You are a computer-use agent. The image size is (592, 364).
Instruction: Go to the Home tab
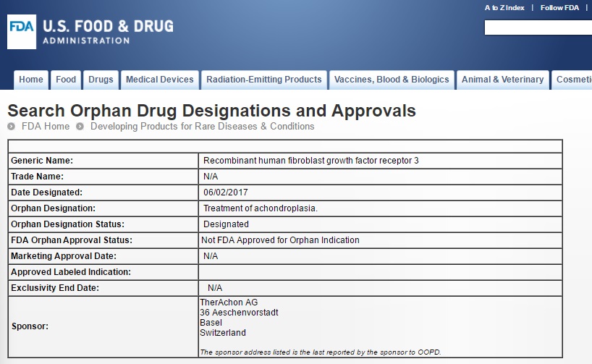31,80
